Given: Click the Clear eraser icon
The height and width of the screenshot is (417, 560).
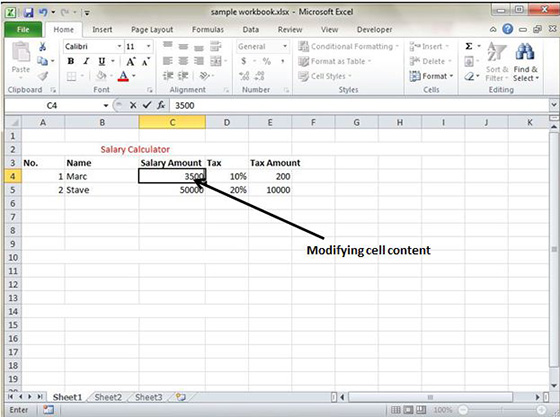Looking at the screenshot, I should [469, 76].
